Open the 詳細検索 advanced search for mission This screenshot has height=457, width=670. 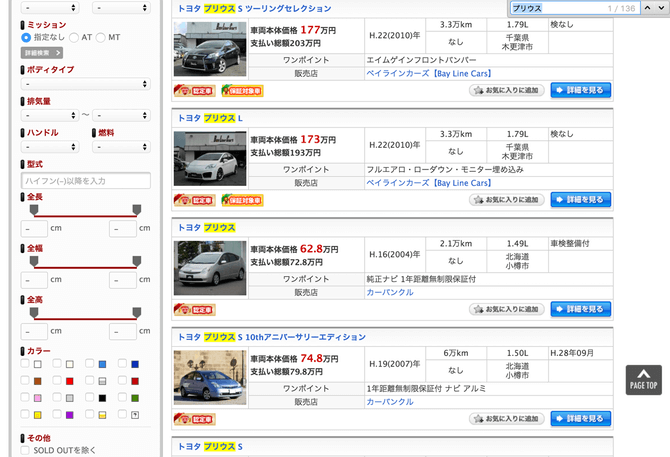42,52
